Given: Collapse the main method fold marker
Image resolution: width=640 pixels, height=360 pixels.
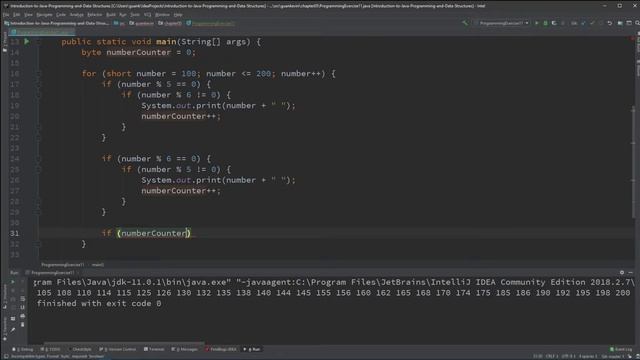Looking at the screenshot, I should [x=38, y=42].
